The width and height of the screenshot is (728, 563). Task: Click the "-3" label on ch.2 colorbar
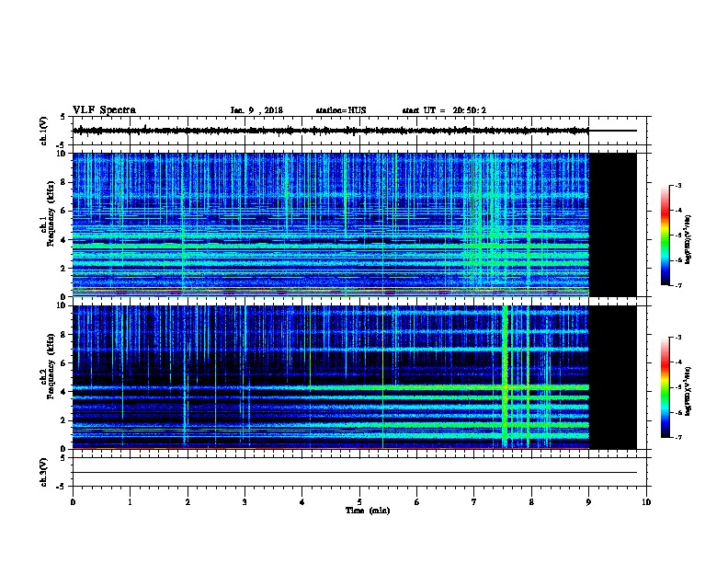pyautogui.click(x=677, y=338)
